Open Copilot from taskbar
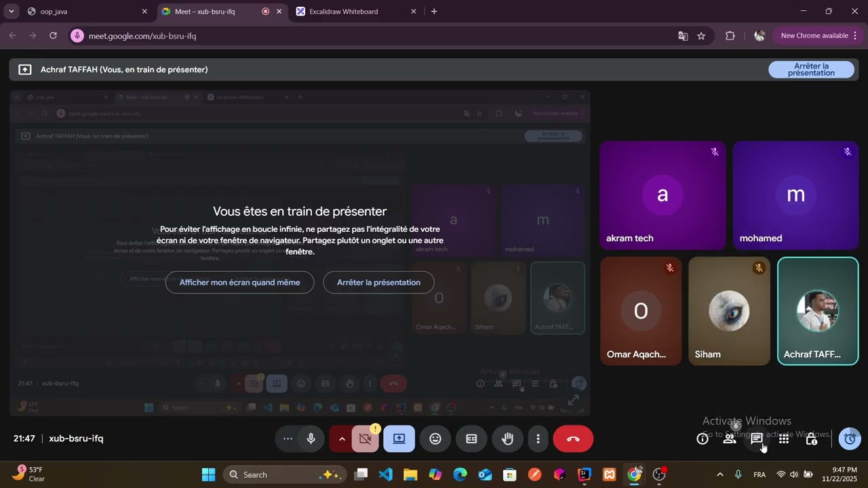This screenshot has height=488, width=868. pyautogui.click(x=435, y=474)
